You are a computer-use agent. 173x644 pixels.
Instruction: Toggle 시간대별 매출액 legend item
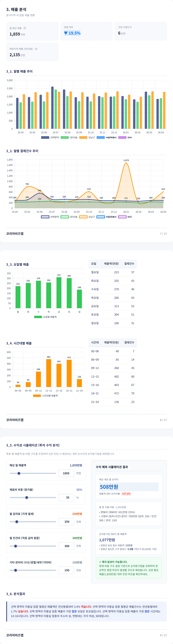tap(45, 396)
